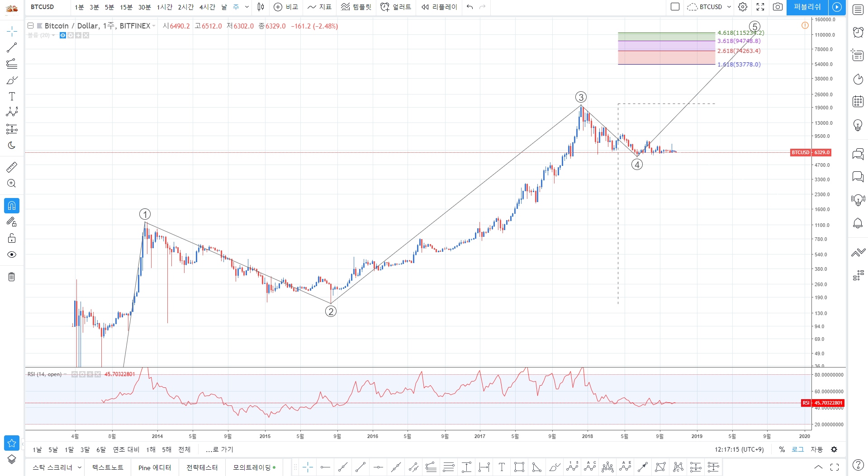The width and height of the screenshot is (868, 476).
Task: Click the 퍼블리쉬 publish button
Action: point(807,7)
